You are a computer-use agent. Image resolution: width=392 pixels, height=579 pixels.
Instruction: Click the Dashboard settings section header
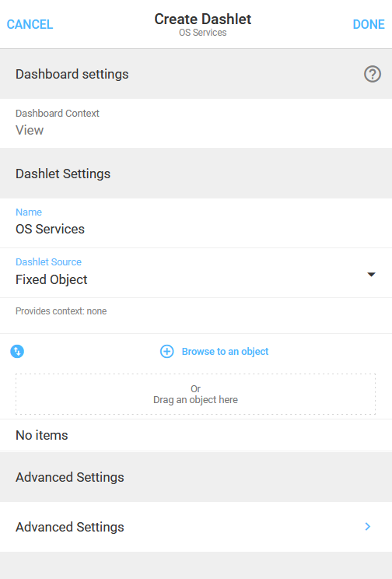[196, 74]
